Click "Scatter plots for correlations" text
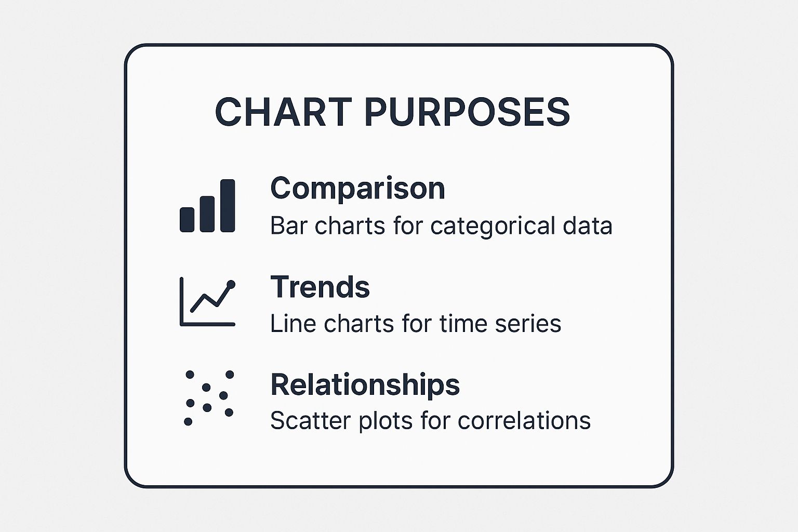This screenshot has height=532, width=798. click(x=430, y=420)
